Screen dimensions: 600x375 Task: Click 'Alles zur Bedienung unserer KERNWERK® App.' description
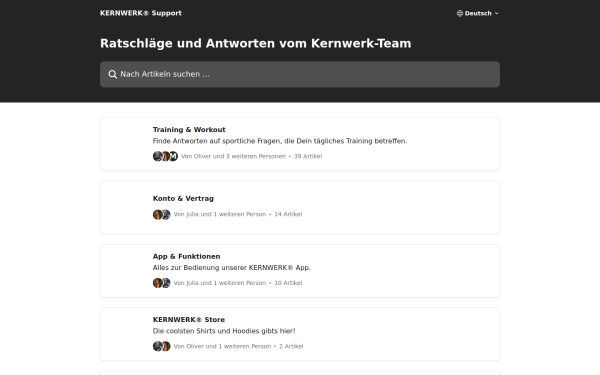[x=232, y=267]
